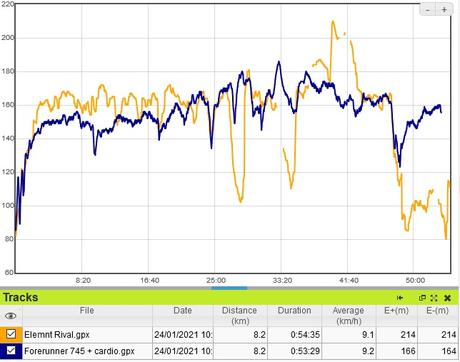Zoom out the chart with minus button

[428, 10]
